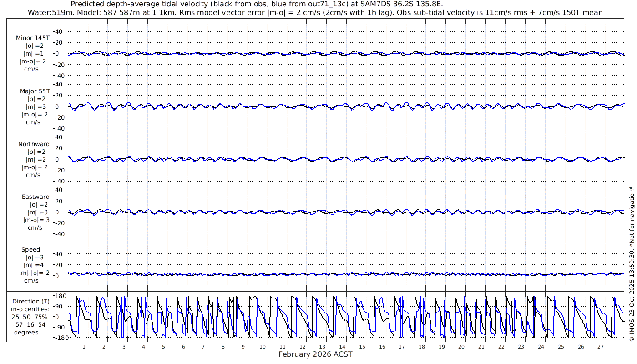The image size is (637, 364).
Task: Click the date tick label "10"
Action: pyautogui.click(x=263, y=347)
